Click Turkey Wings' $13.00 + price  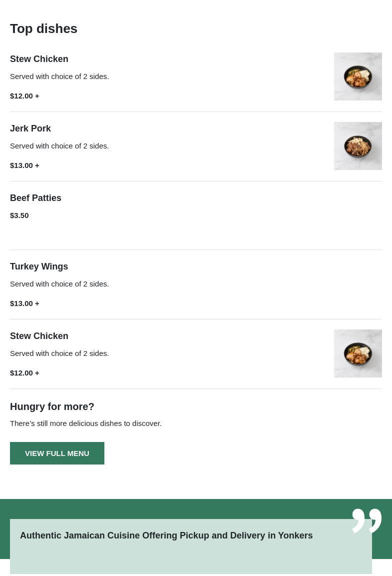point(24,303)
